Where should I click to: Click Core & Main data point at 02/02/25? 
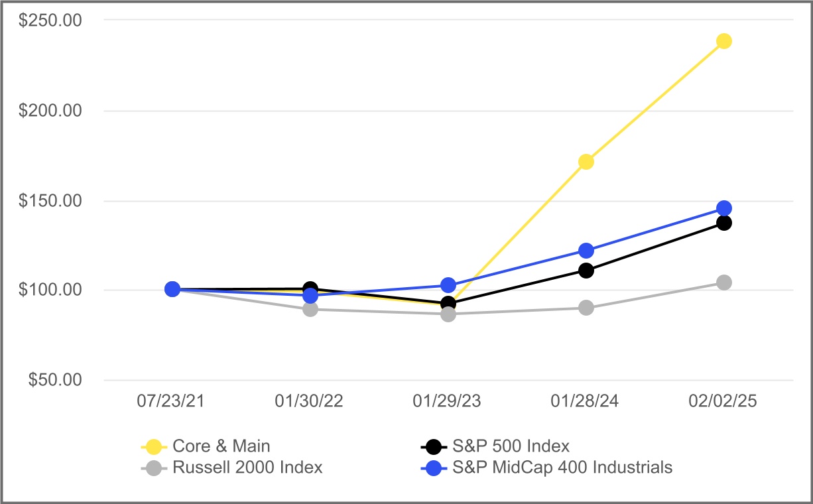pyautogui.click(x=724, y=41)
